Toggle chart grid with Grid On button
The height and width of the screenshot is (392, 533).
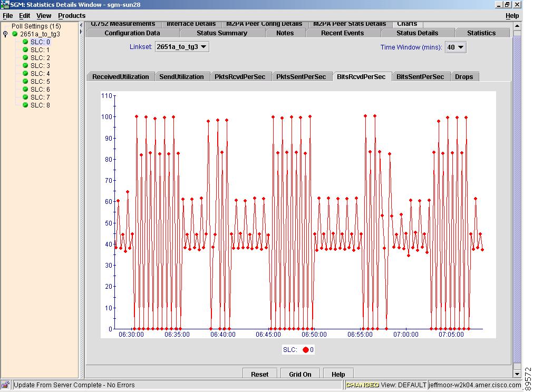coord(300,374)
